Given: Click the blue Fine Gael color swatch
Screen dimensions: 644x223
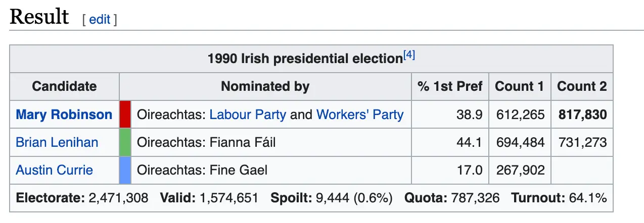Looking at the screenshot, I should 125,170.
